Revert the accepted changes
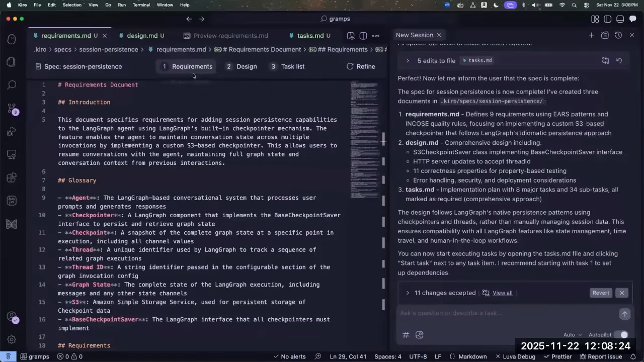 (601, 293)
